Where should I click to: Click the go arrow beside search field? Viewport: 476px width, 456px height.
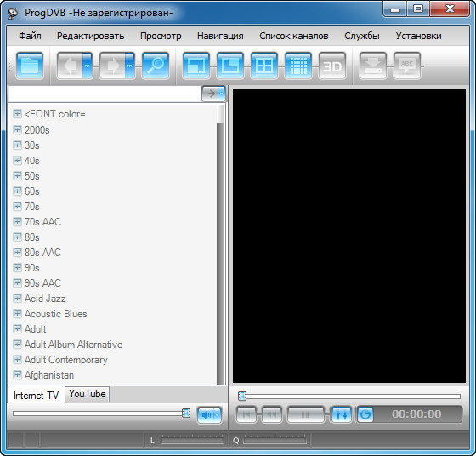pyautogui.click(x=211, y=94)
